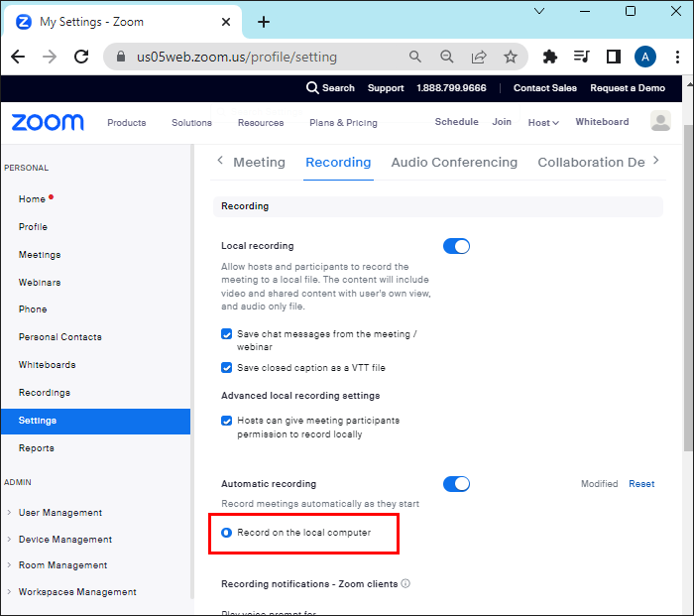Viewport: 694px width, 616px height.
Task: Click the Zoom logo
Action: (48, 122)
